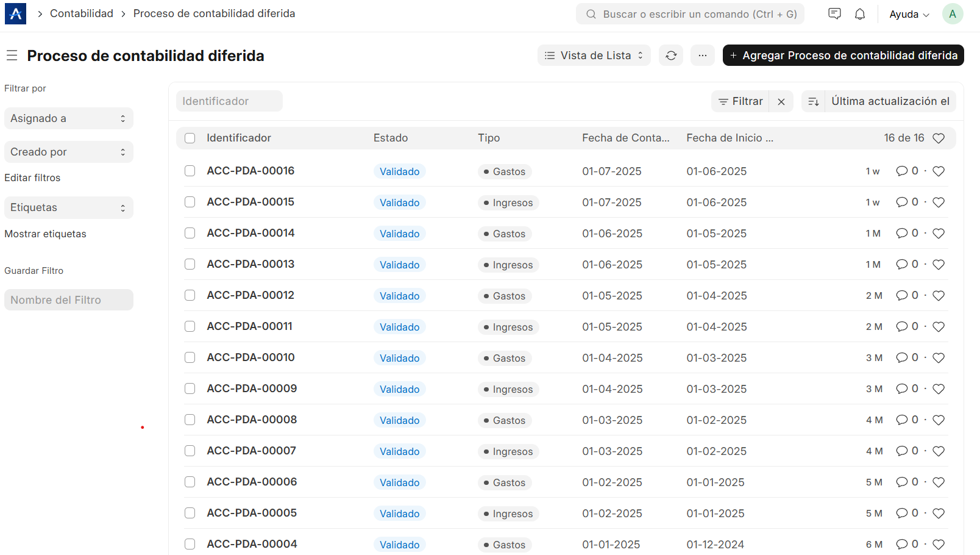Toggle the sidebar hamburger menu icon
Screen dimensions: 980x555
click(12, 56)
